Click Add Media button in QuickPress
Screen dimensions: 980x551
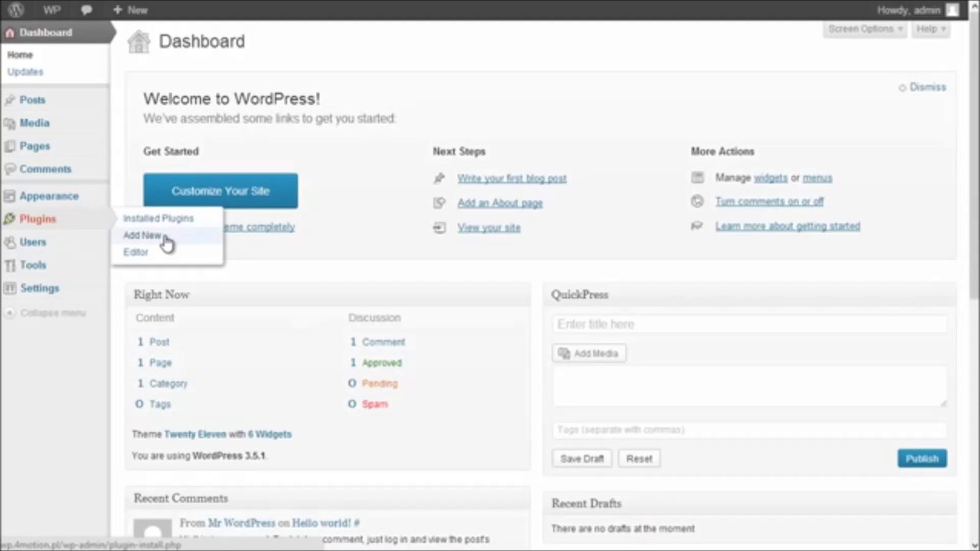pos(589,354)
